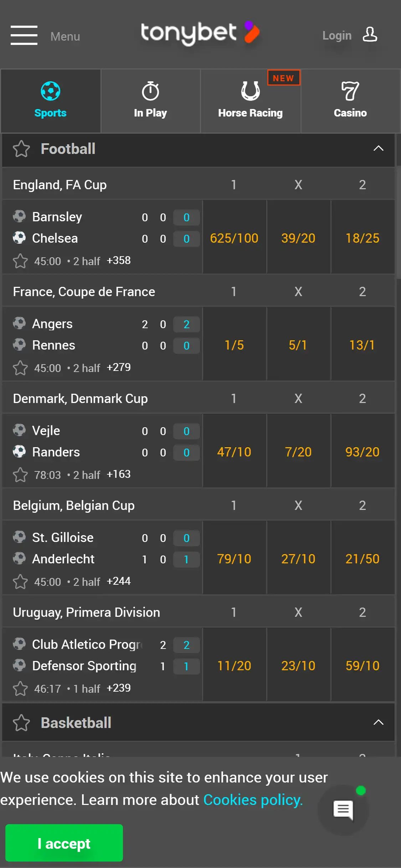
Task: Collapse the Basketball section chevron
Action: click(378, 723)
